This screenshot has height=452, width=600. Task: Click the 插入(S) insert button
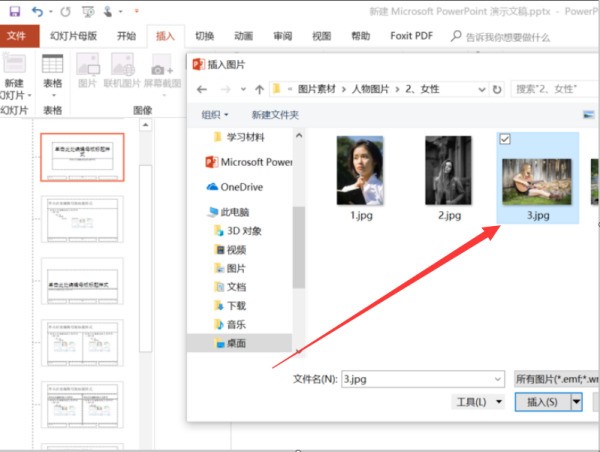(541, 402)
